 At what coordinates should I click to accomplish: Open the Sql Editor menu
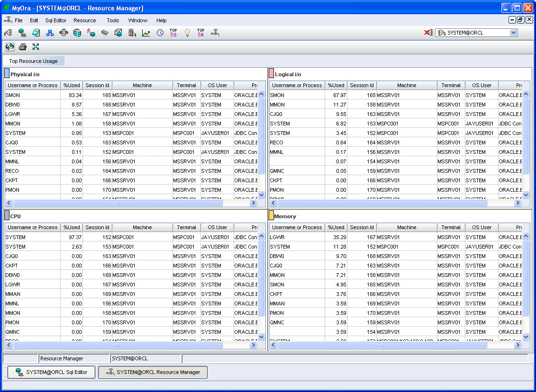coord(56,20)
